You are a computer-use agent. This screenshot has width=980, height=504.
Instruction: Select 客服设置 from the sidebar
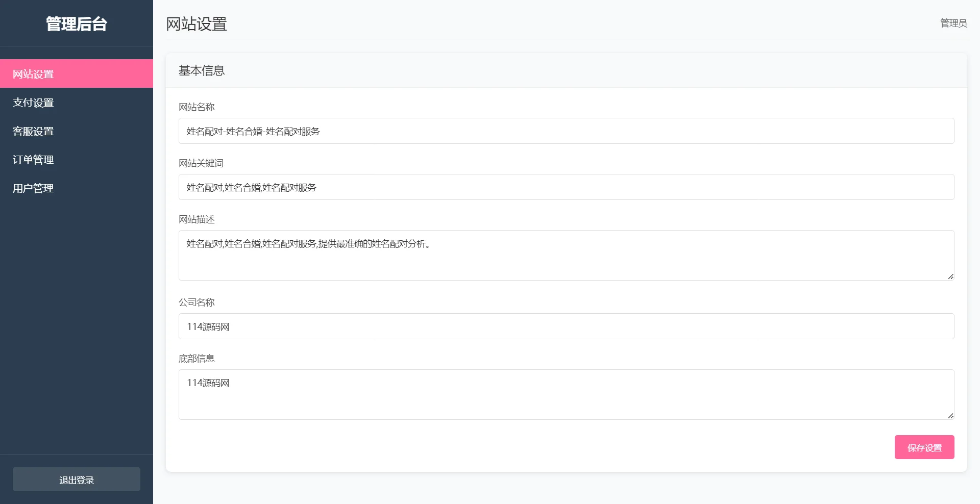click(77, 131)
